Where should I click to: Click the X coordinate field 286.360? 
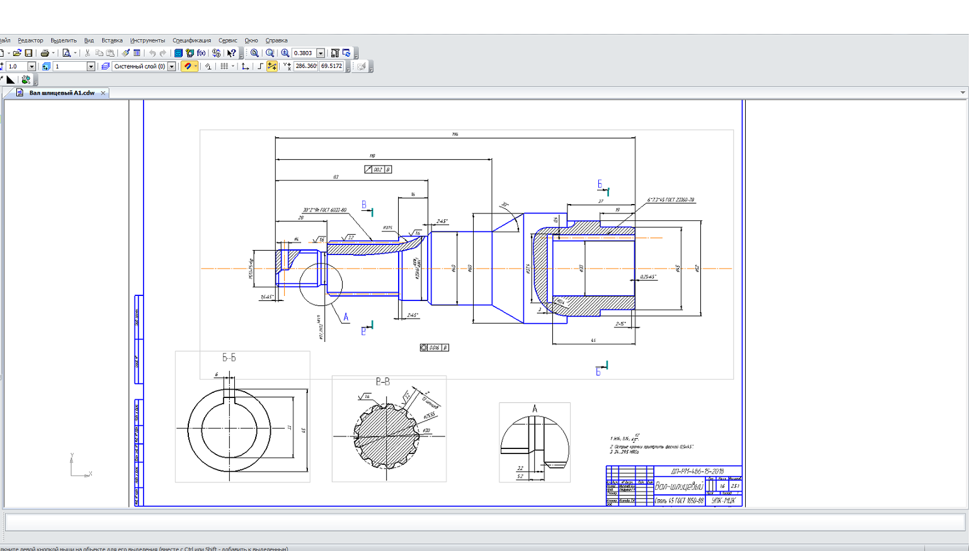[x=305, y=66]
